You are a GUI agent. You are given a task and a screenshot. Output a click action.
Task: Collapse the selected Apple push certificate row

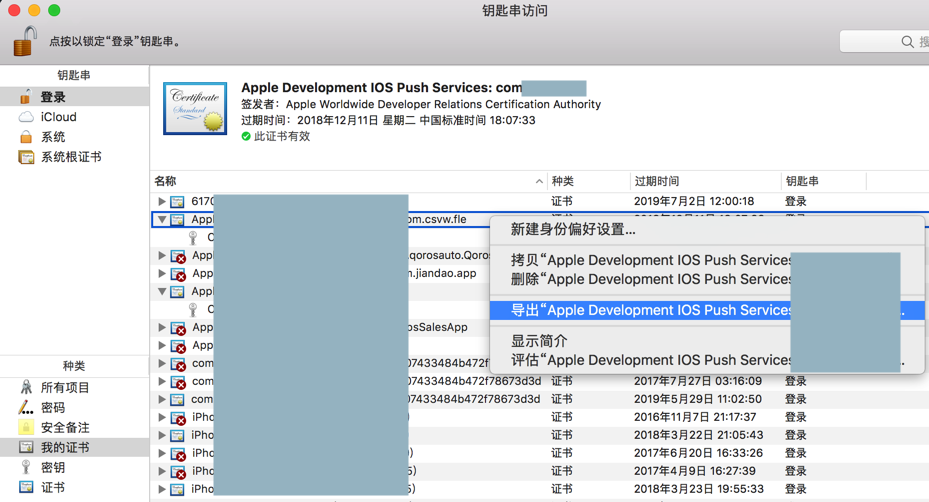coord(162,219)
